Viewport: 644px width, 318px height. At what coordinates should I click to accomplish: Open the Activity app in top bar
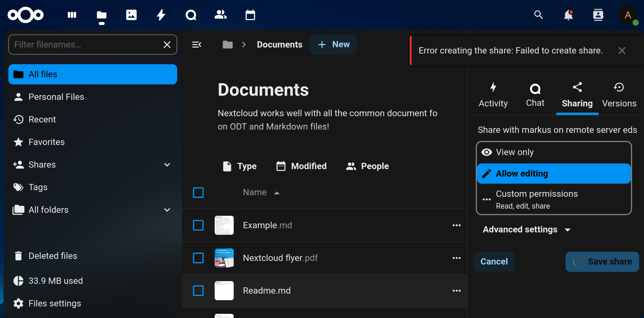click(161, 15)
